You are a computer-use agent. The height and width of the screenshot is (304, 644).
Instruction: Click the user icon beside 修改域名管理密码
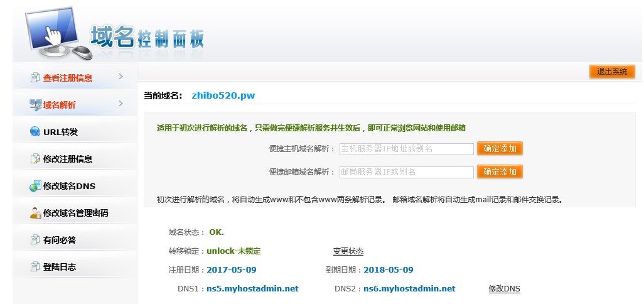(35, 213)
